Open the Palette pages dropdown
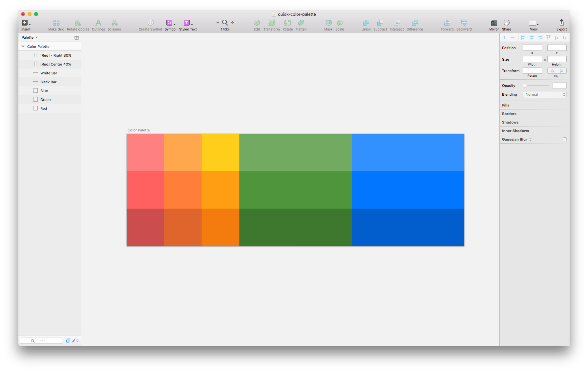 click(30, 37)
